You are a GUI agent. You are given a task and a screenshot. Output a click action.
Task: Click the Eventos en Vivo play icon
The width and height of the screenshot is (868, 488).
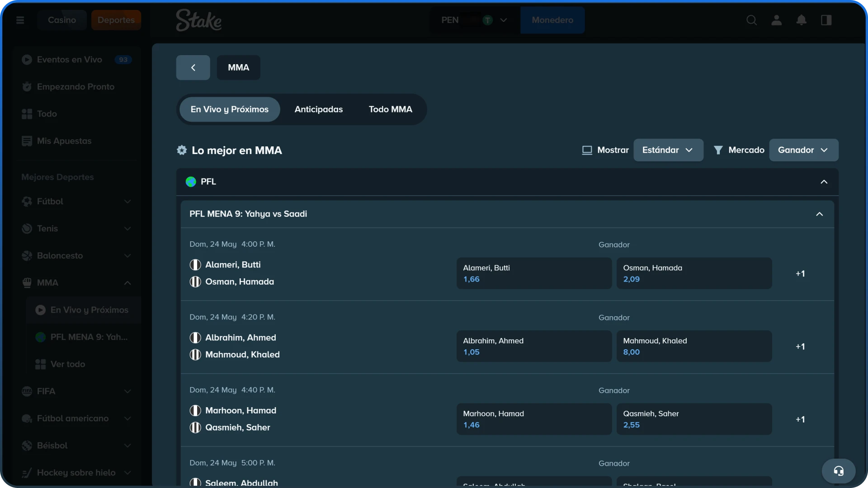[27, 60]
